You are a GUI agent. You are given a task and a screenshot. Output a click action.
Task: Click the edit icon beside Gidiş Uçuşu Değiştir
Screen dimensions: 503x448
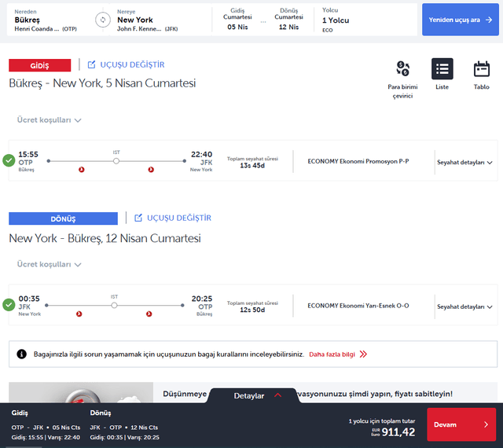coord(91,64)
